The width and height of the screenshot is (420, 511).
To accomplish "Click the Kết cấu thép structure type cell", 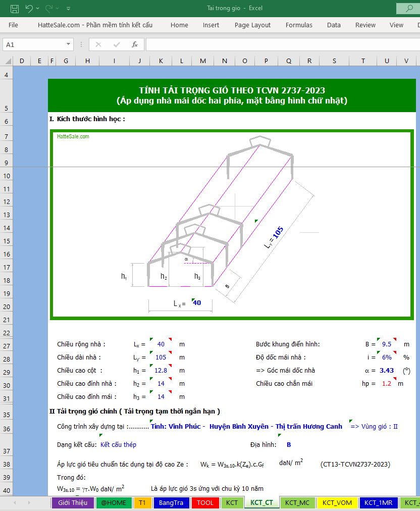I will (118, 445).
